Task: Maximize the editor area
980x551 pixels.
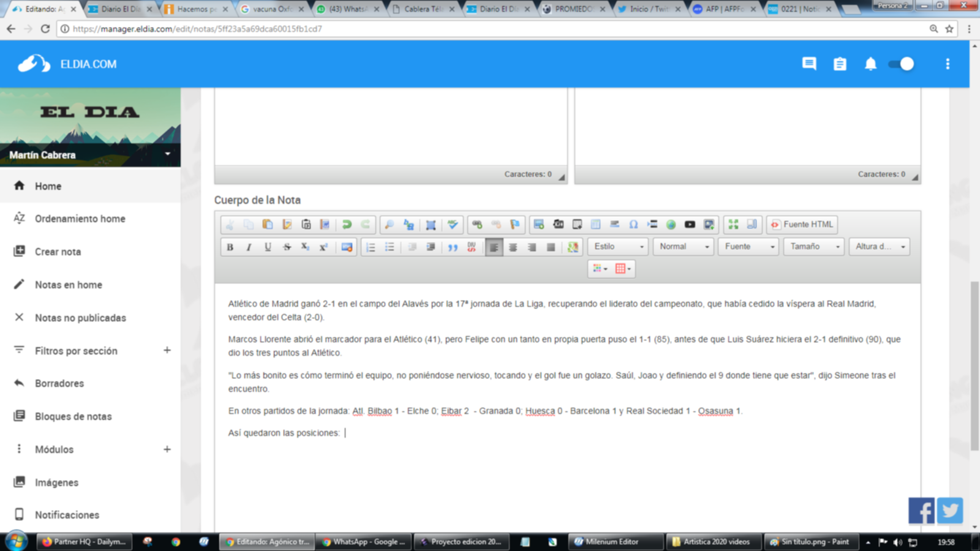Action: point(733,225)
